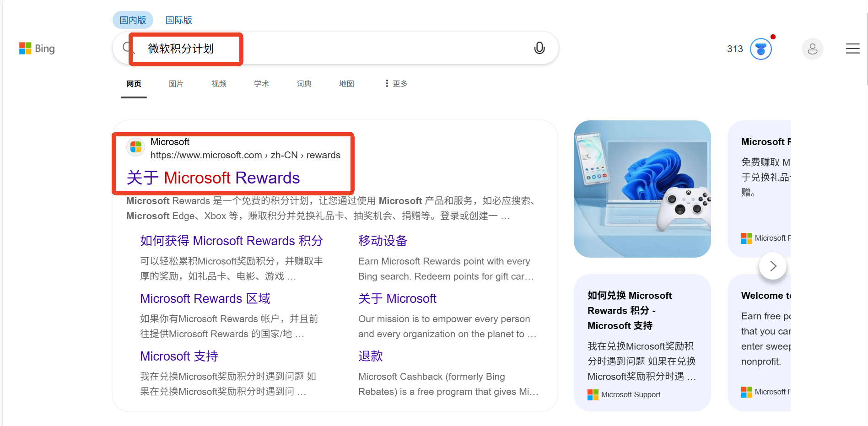868x426 pixels.
Task: Select the 图片 tab
Action: [176, 84]
